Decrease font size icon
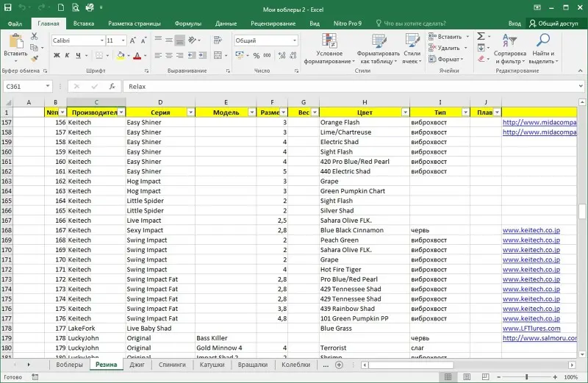 click(x=143, y=40)
